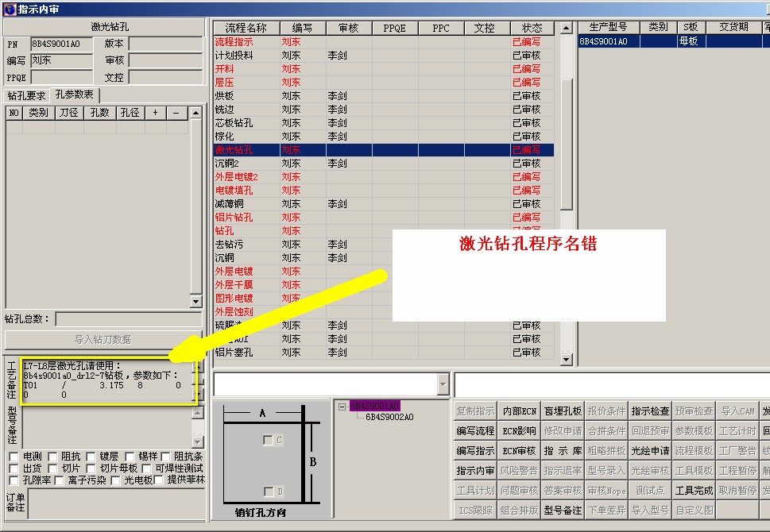This screenshot has height=532, width=770.
Task: Click the 状态 column header
Action: [x=532, y=28]
